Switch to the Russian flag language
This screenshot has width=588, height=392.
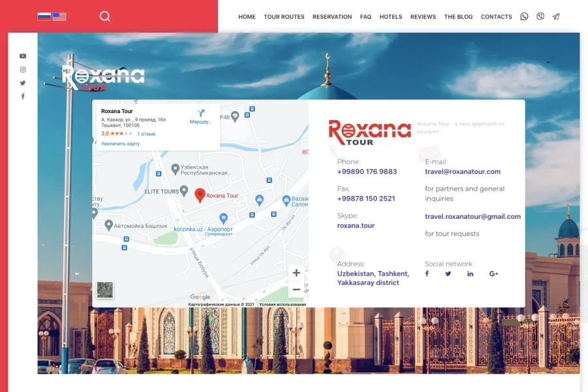44,16
